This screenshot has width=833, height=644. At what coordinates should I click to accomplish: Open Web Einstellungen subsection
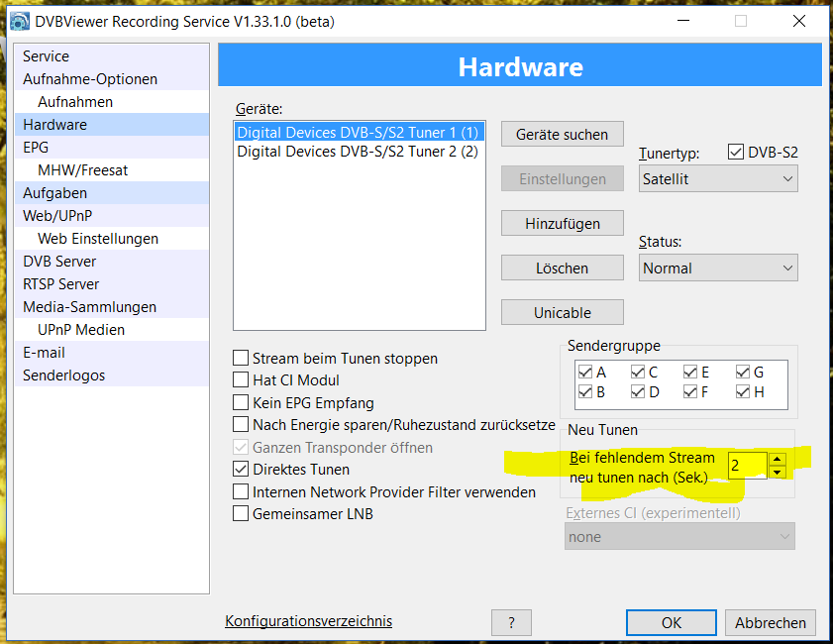coord(112,239)
